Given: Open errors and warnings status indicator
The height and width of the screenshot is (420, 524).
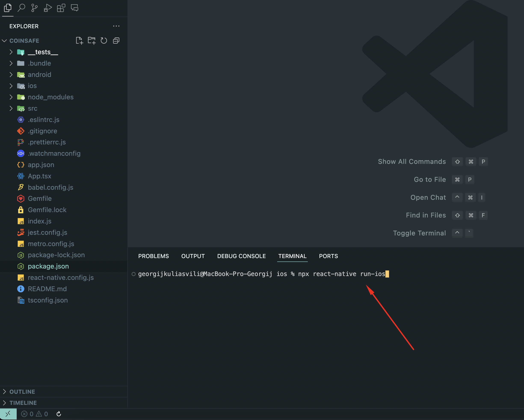Looking at the screenshot, I should pos(34,414).
